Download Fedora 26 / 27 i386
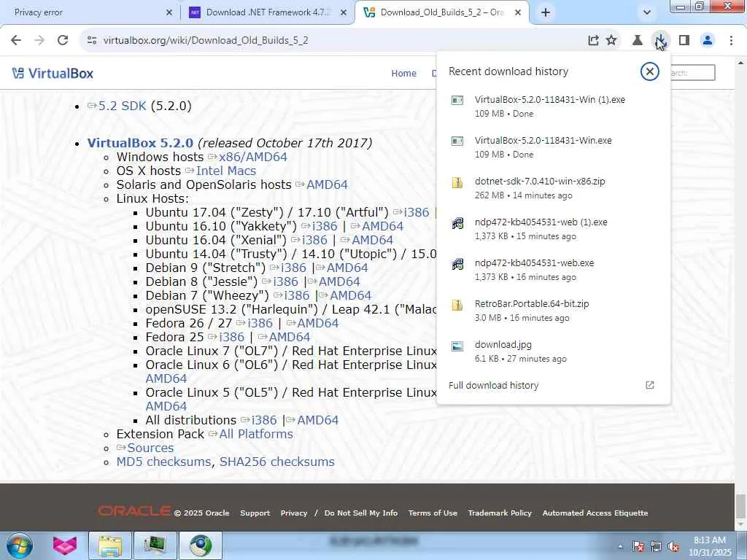Viewport: 747px width, 560px height. click(260, 322)
